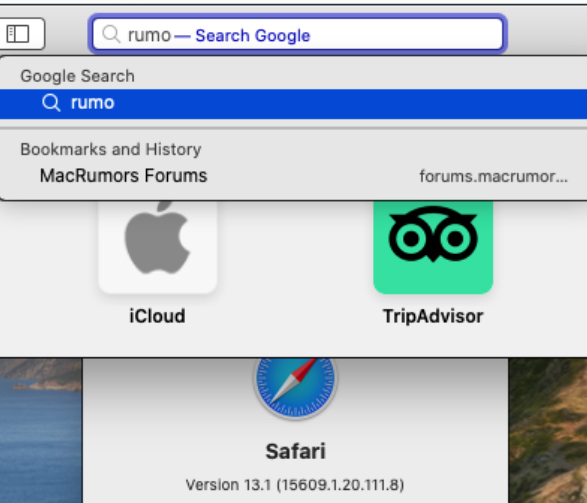Click '— Search Google' autocomplete text
The width and height of the screenshot is (587, 503).
click(x=242, y=36)
